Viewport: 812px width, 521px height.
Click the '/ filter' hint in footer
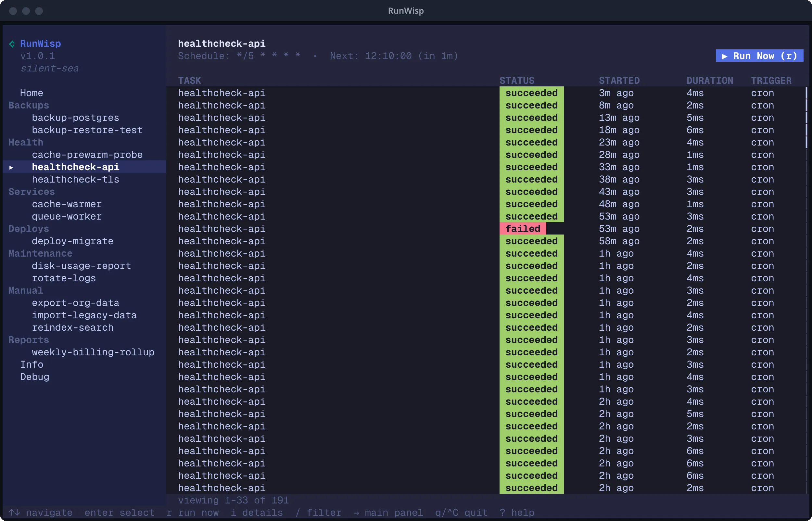(318, 513)
